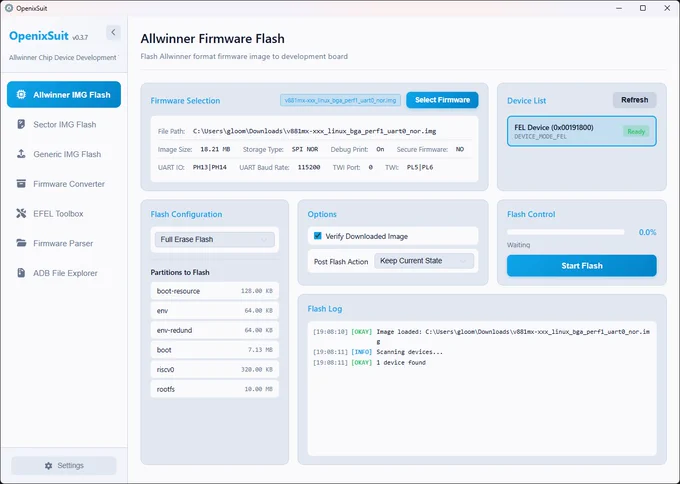Screen dimensions: 680x484
Task: Click the Storage Type value SPI NOR
Action: [305, 149]
